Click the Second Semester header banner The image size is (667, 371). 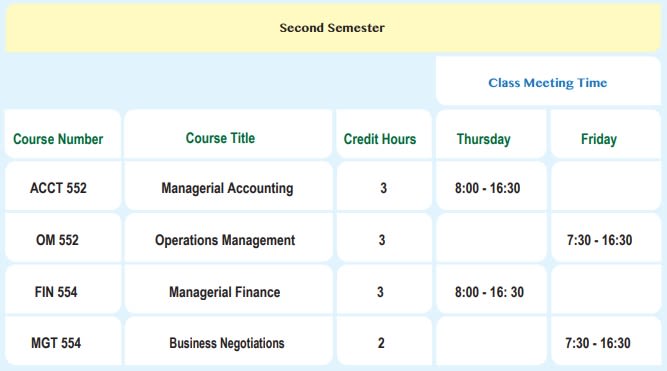pos(333,28)
